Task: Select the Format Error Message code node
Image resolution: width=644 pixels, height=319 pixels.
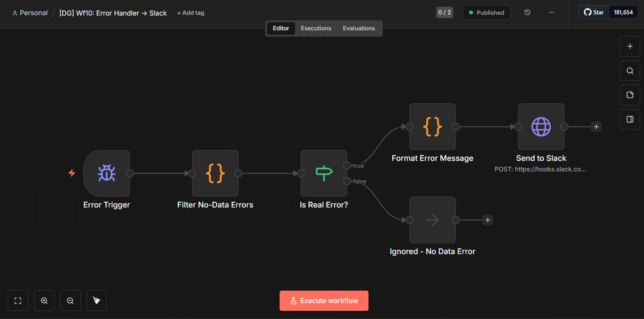Action: coord(432,127)
